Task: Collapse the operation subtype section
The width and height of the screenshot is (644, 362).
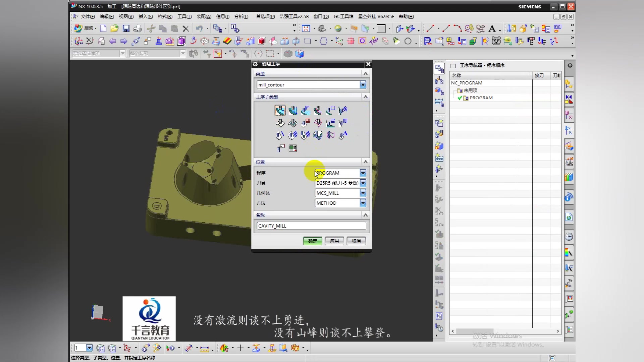Action: pos(366,97)
